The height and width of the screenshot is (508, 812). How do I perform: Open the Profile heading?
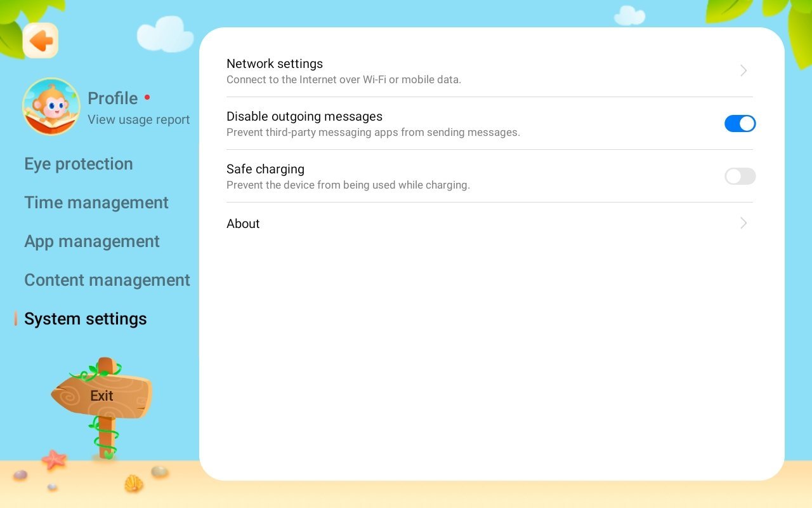pyautogui.click(x=112, y=98)
